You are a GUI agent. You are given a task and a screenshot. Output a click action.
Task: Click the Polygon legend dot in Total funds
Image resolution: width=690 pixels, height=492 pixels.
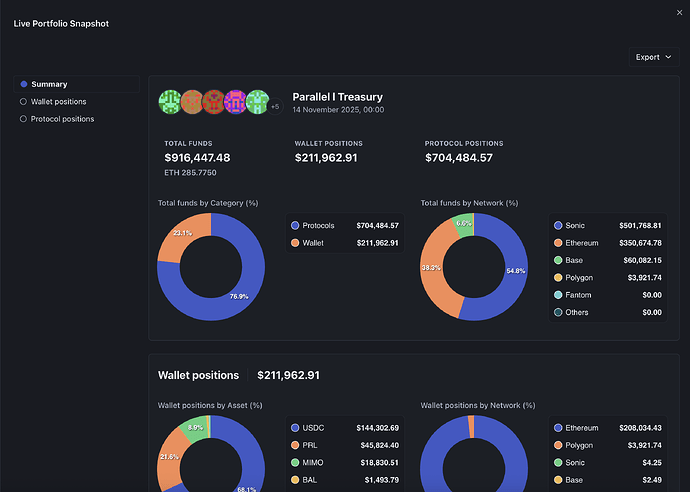click(x=558, y=278)
